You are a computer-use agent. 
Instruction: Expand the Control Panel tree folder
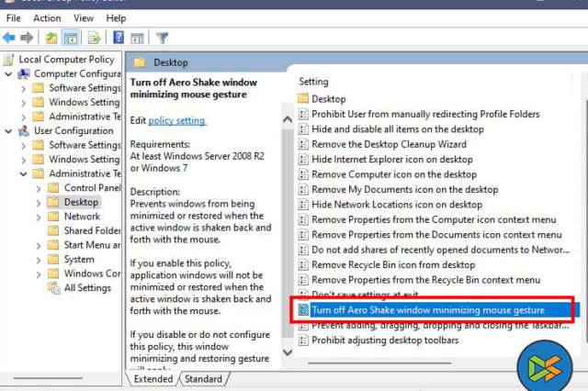click(x=39, y=188)
